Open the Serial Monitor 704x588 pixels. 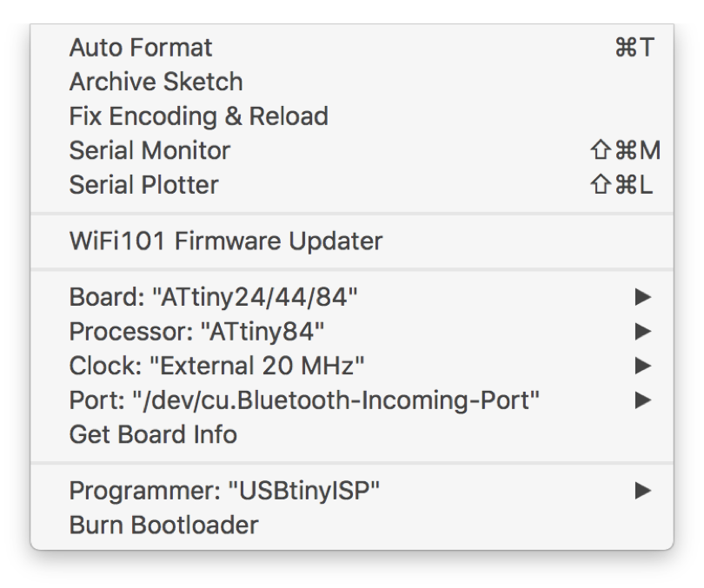click(149, 150)
